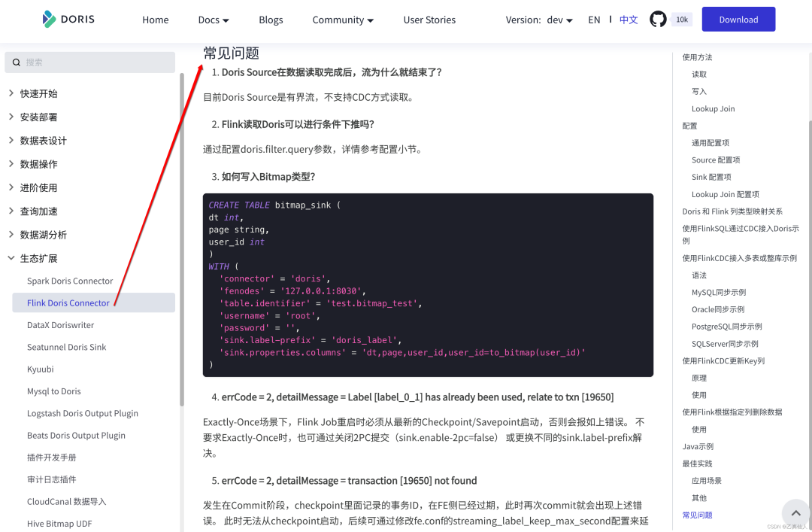Expand the 进阶使用 section
The height and width of the screenshot is (532, 812).
point(39,187)
